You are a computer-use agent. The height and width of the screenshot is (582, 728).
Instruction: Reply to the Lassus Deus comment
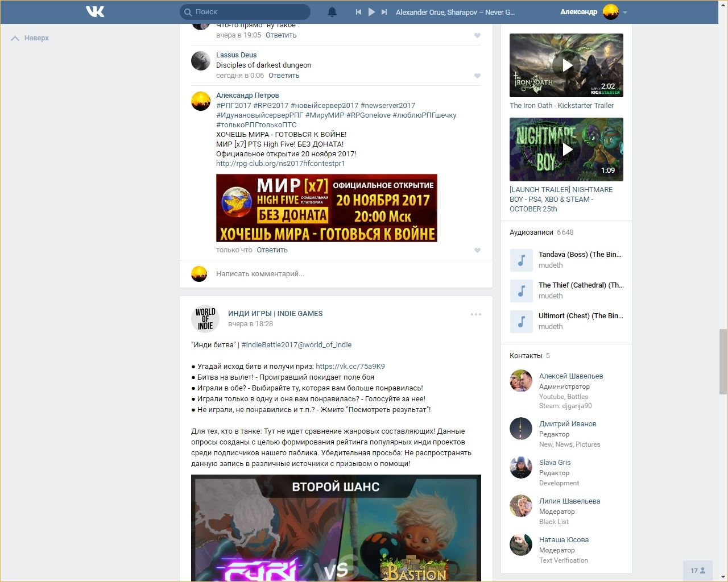[x=284, y=76]
